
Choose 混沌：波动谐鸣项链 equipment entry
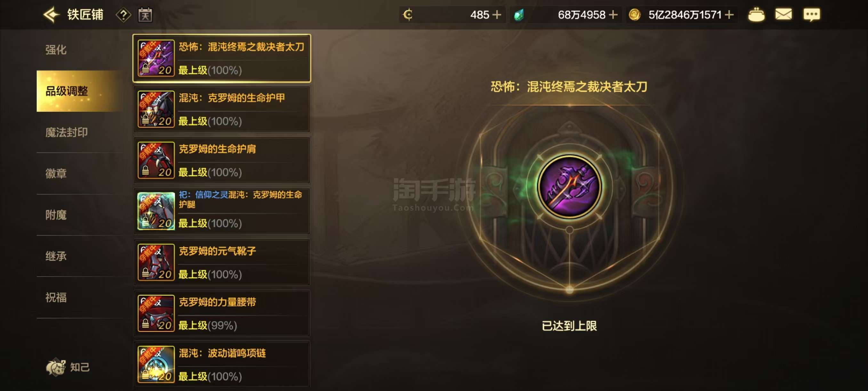222,364
